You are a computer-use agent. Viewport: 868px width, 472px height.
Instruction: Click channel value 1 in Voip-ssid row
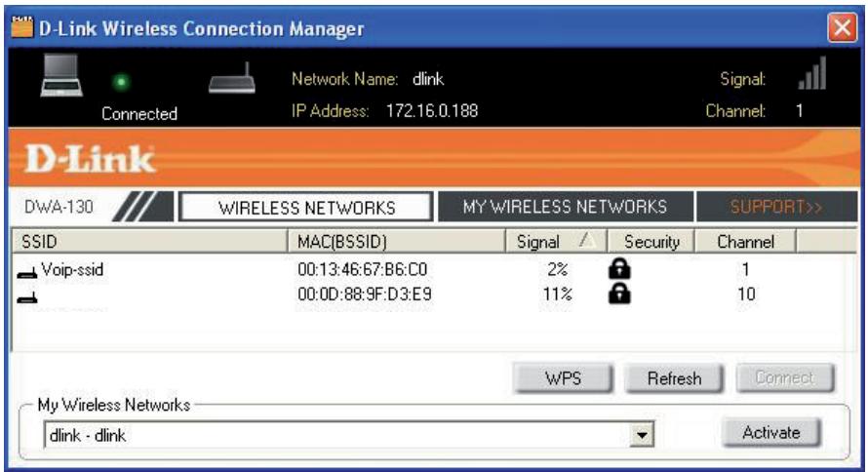click(746, 269)
